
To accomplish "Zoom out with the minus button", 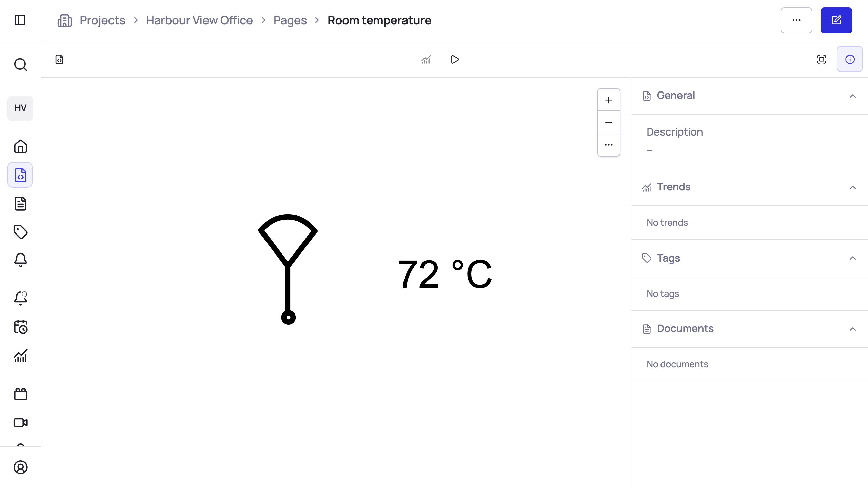I will pyautogui.click(x=609, y=122).
